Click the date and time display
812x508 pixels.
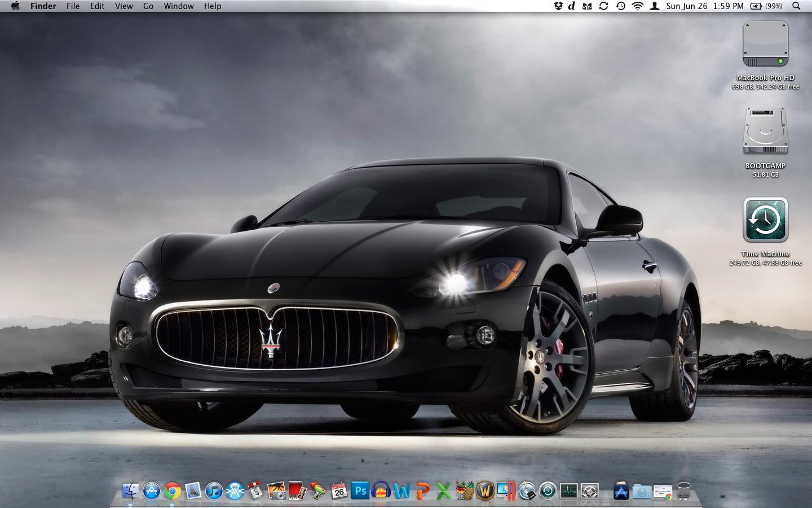pyautogui.click(x=705, y=6)
